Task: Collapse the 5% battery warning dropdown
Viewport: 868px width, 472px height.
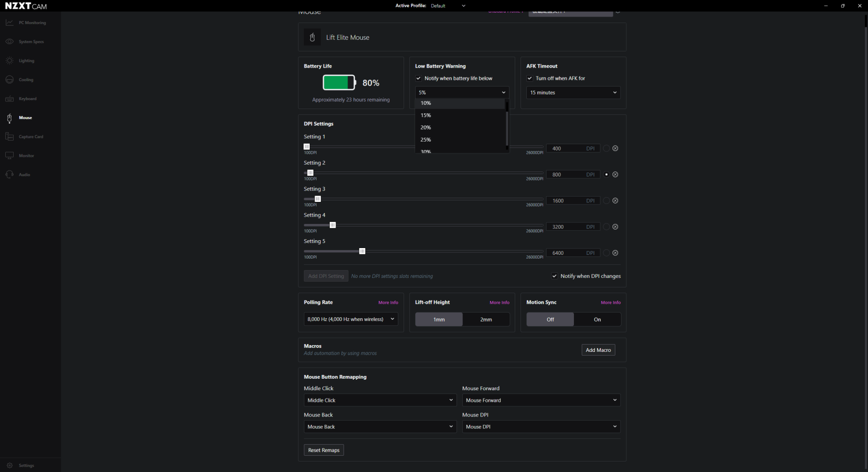Action: 462,92
